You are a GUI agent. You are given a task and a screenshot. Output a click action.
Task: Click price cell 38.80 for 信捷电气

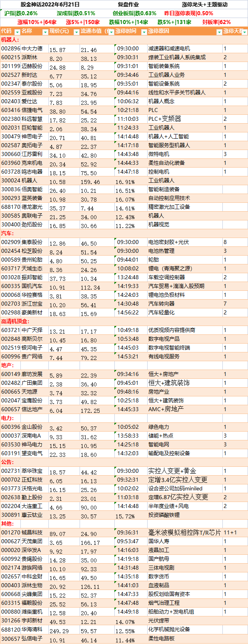64,110
